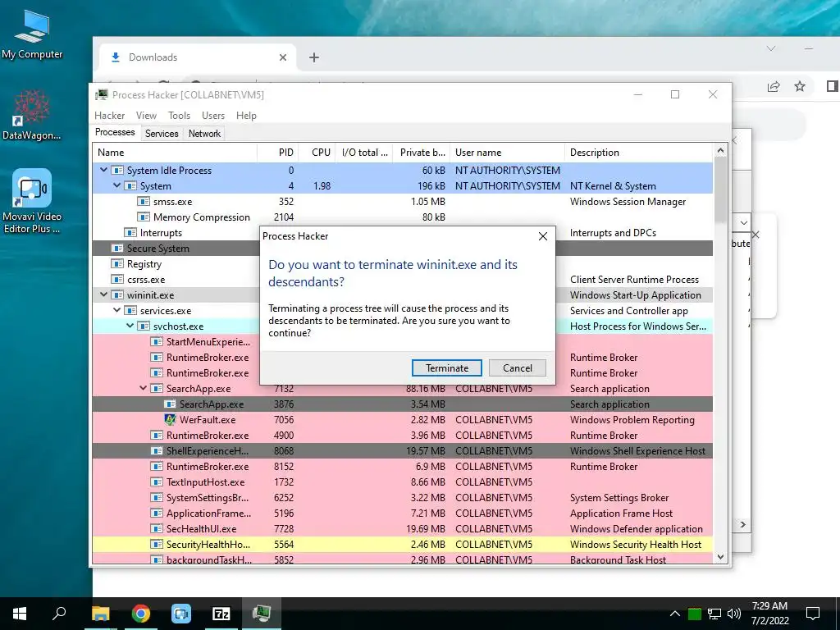
Task: Collapse the services.exe tree node
Action: 116,310
